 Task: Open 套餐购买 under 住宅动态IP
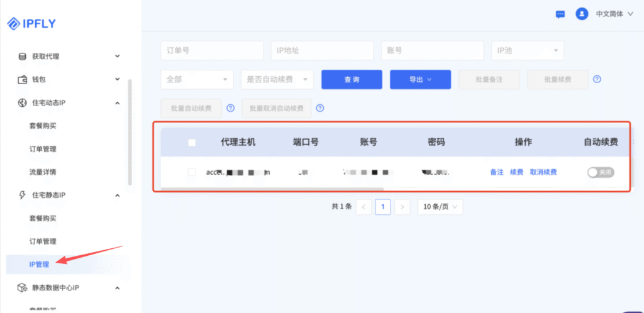coord(43,126)
